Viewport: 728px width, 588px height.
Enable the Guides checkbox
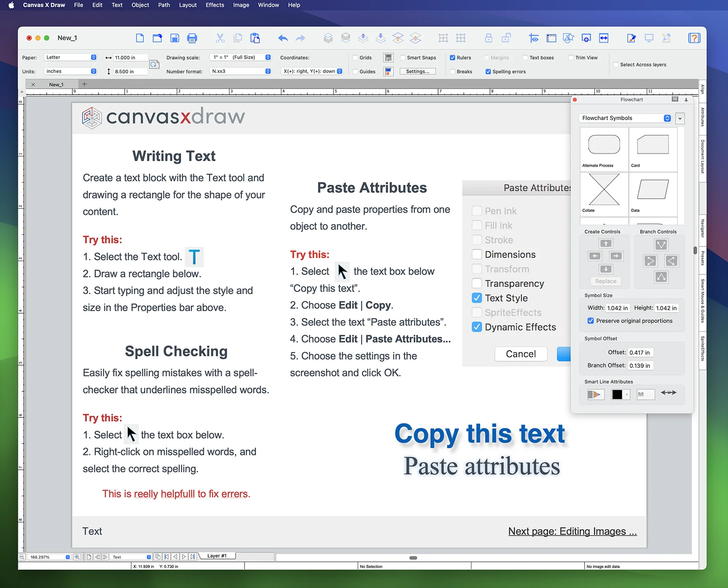[355, 72]
